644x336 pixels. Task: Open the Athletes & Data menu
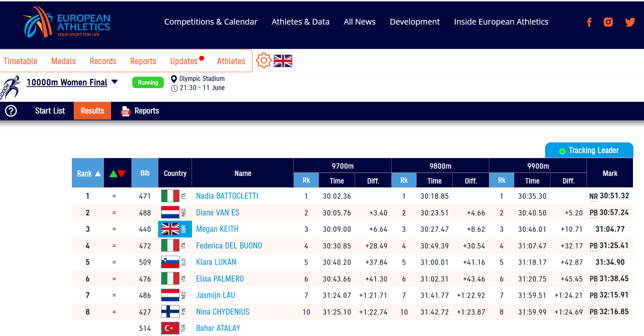click(x=300, y=22)
